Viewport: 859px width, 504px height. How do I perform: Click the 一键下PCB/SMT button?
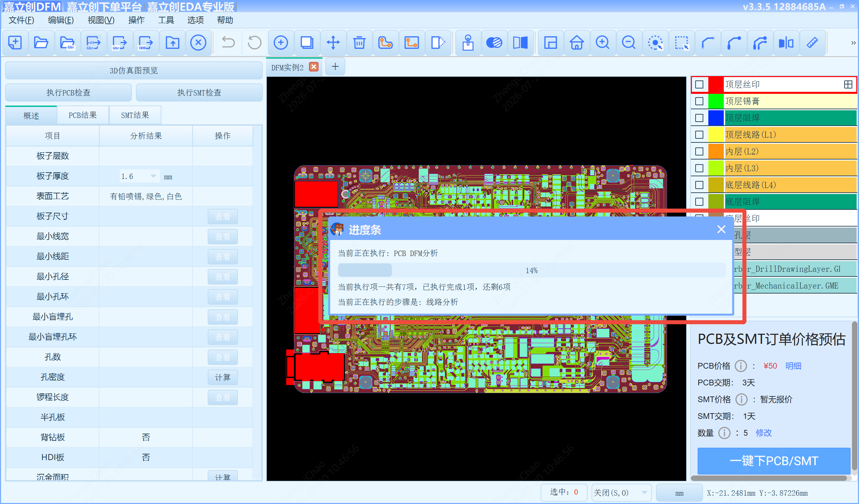774,461
